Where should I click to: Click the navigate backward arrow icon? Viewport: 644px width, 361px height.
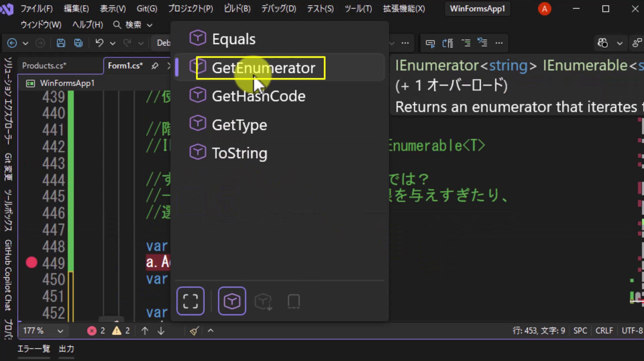click(x=12, y=43)
